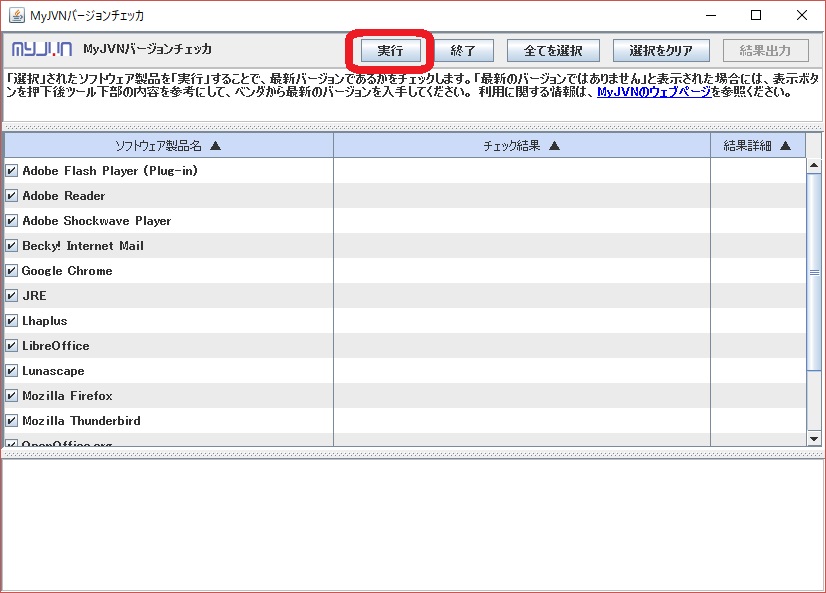The width and height of the screenshot is (826, 593).
Task: Toggle the Becky! Internet Mail checkbox
Action: point(12,245)
